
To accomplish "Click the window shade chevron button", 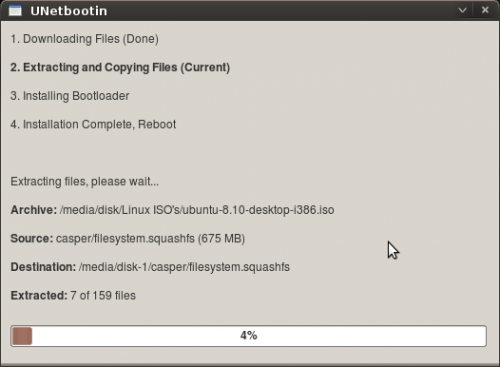I will [462, 10].
